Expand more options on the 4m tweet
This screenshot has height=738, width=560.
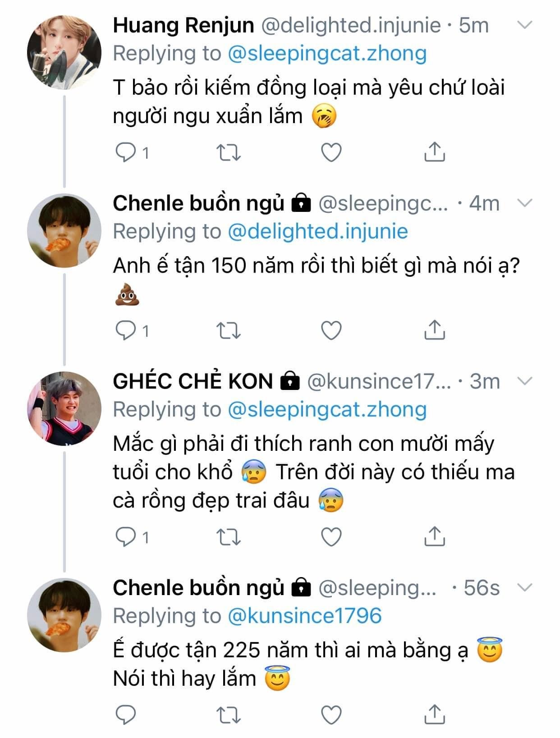[x=524, y=203]
